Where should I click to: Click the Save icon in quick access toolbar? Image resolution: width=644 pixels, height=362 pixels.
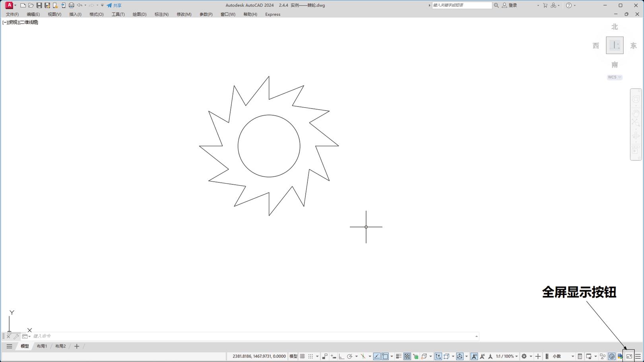coord(39,6)
